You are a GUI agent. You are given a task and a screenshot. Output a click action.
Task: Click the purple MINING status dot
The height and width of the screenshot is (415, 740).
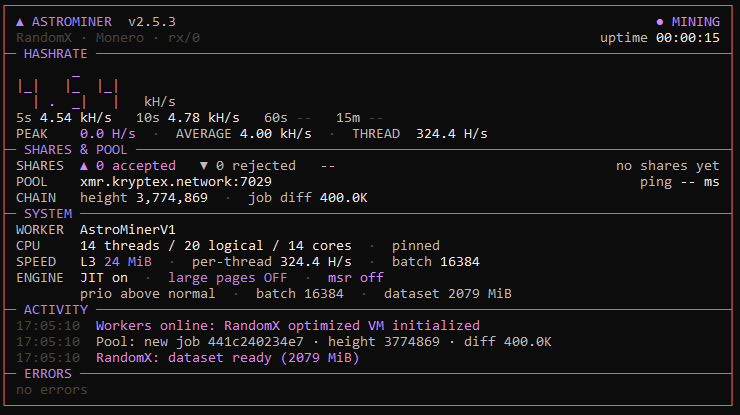tap(660, 22)
